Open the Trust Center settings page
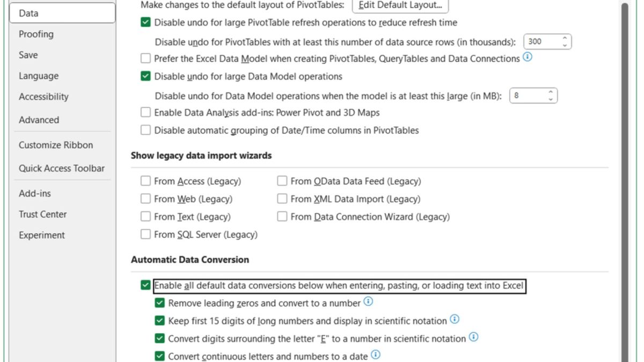Viewport: 644px width, 362px height. click(43, 214)
